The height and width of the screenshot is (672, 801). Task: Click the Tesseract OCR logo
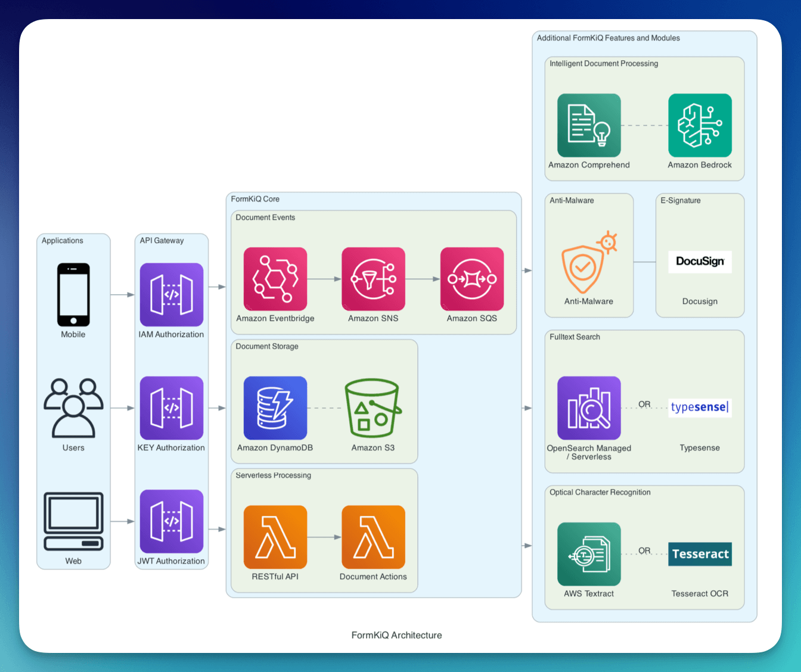coord(700,554)
